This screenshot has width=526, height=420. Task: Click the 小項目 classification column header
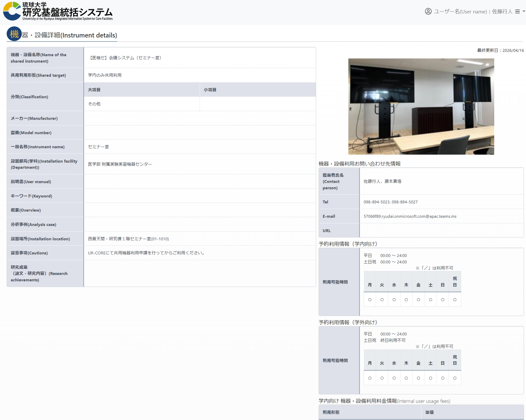tap(210, 90)
